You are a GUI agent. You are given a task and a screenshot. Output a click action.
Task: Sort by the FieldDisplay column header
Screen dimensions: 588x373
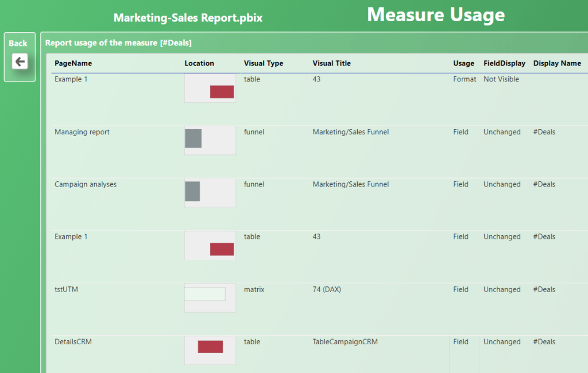(504, 64)
